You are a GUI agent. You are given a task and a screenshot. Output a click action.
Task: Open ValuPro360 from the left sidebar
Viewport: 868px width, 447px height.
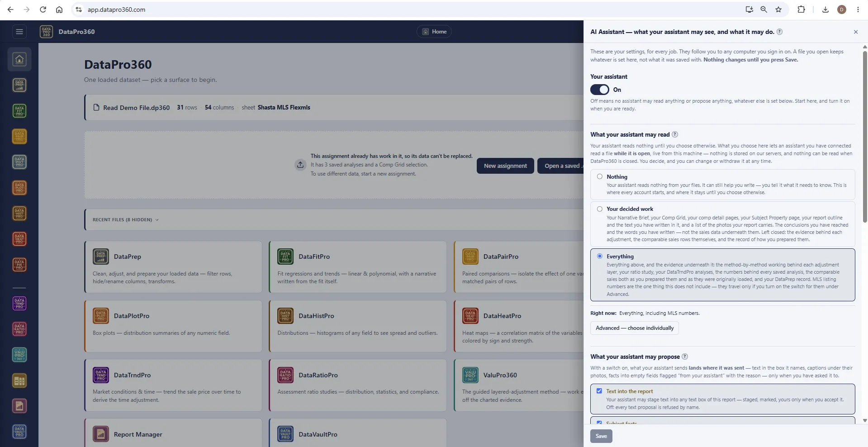tap(19, 355)
